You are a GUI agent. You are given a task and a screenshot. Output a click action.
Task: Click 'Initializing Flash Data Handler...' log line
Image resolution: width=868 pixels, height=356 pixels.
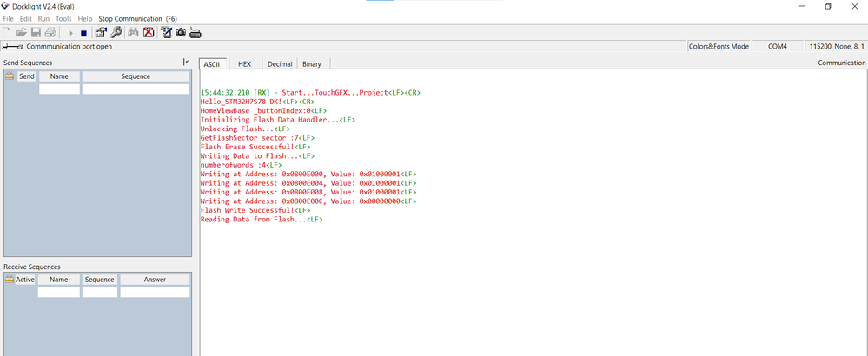click(x=278, y=120)
